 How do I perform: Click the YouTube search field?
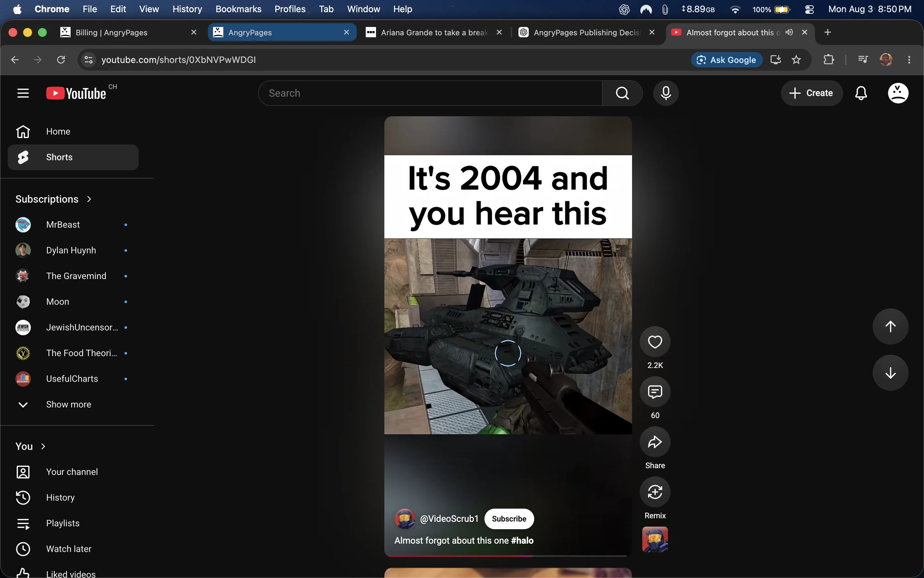(x=430, y=93)
